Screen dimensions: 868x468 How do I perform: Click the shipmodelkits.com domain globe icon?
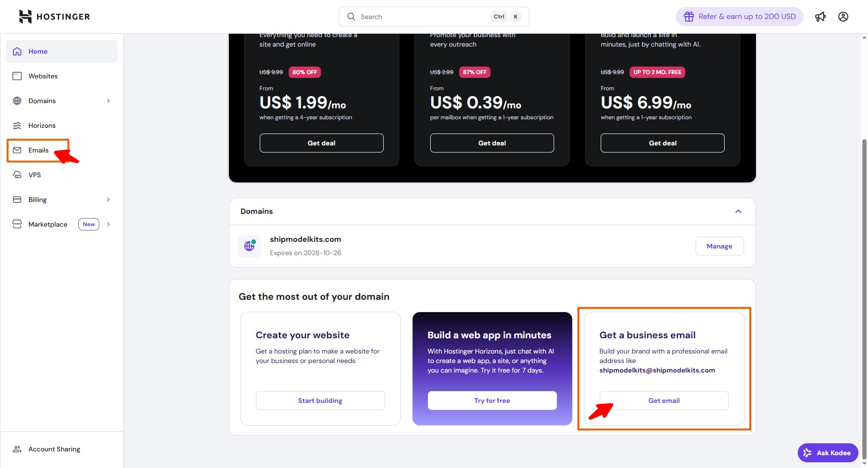249,246
